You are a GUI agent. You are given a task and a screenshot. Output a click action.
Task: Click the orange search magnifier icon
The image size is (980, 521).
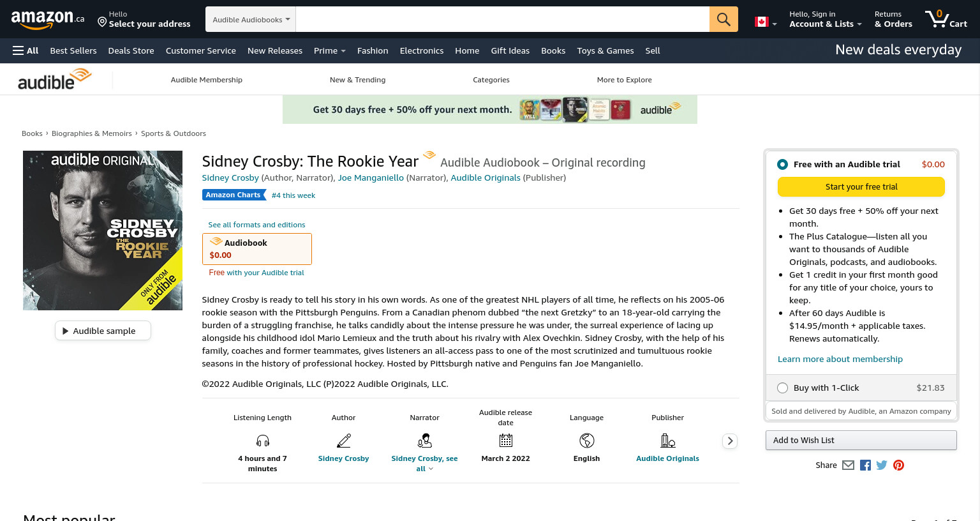[x=724, y=19]
